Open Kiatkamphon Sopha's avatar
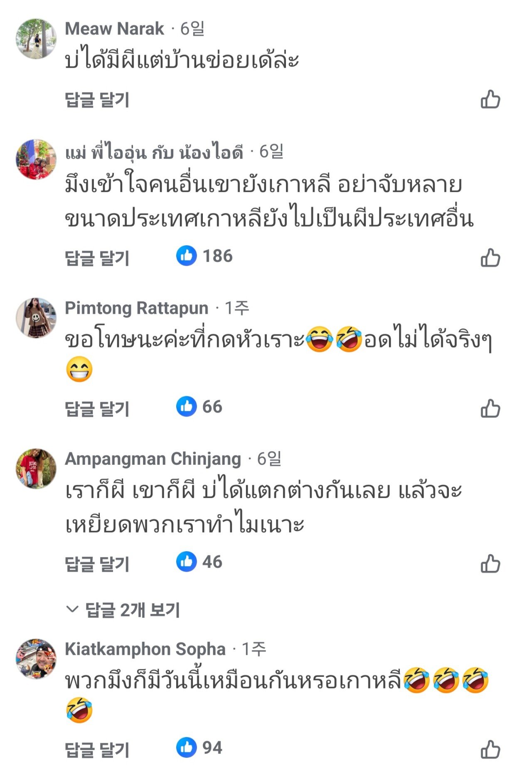 click(x=36, y=659)
